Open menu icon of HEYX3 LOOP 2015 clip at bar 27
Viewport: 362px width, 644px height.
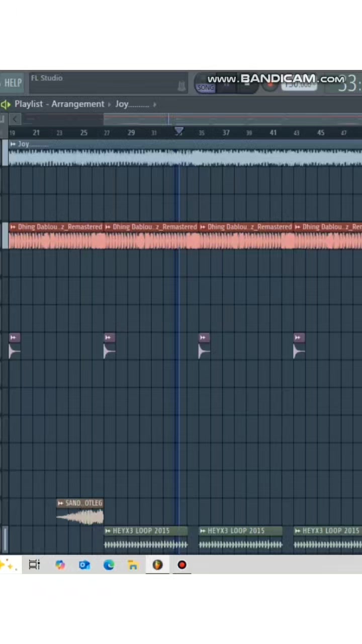coord(108,531)
